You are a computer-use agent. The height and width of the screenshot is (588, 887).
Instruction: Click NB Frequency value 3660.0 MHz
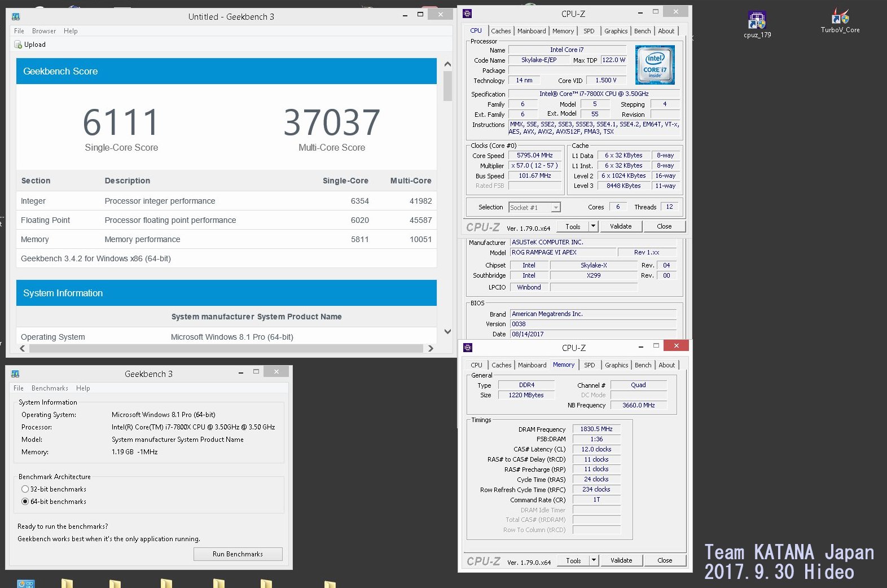click(x=638, y=405)
